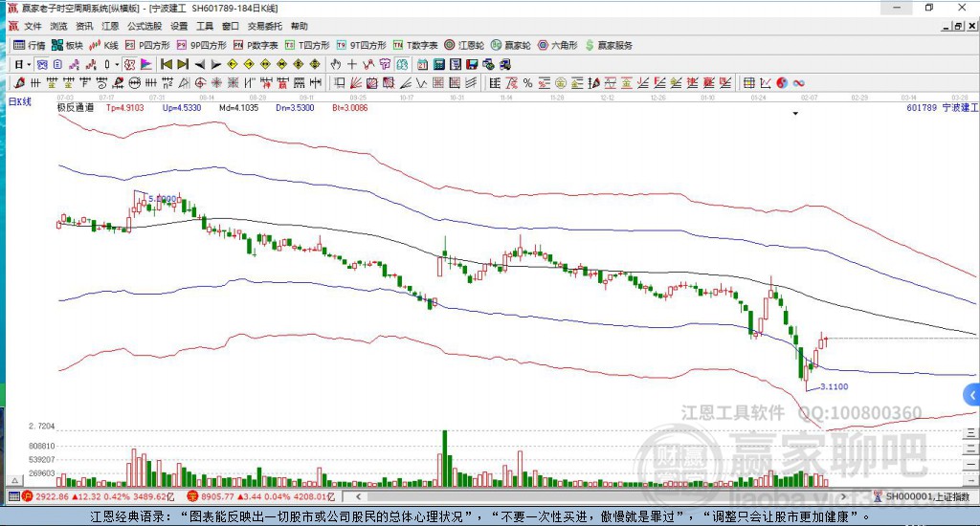The height and width of the screenshot is (526, 980).
Task: Click the yin-yang symbol icon
Action: pos(782,83)
